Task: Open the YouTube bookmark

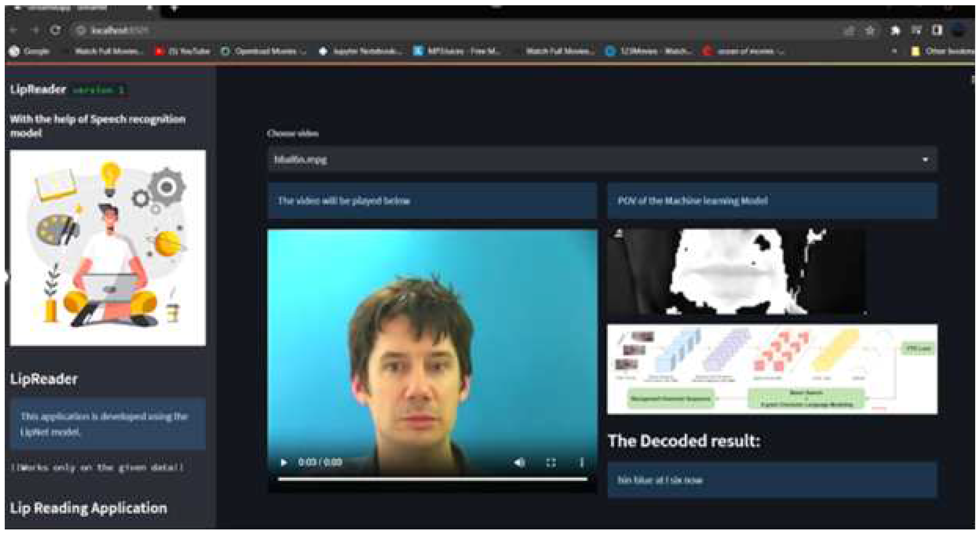Action: pyautogui.click(x=183, y=51)
